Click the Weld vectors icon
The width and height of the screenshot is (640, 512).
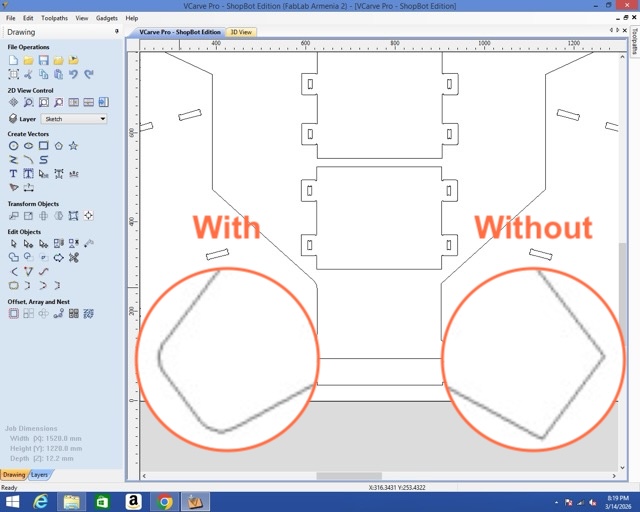[13, 257]
